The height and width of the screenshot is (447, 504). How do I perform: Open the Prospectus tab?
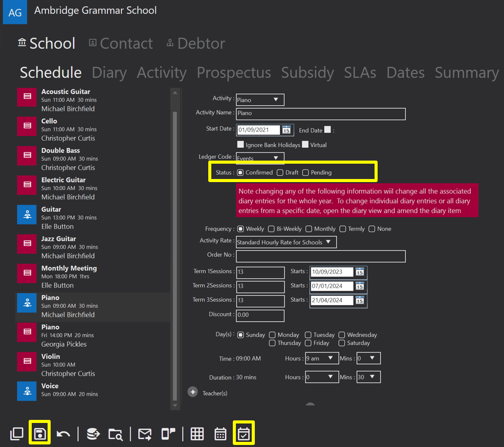coord(234,73)
